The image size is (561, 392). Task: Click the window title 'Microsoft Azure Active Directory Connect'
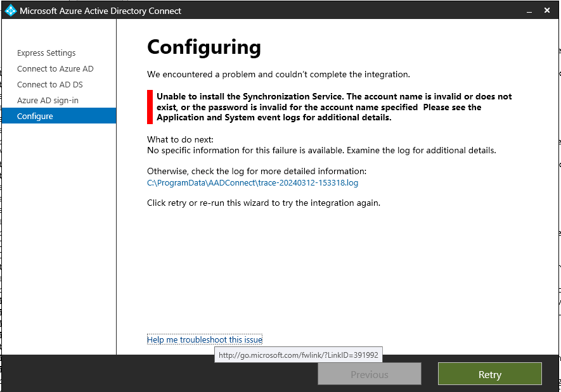point(101,11)
